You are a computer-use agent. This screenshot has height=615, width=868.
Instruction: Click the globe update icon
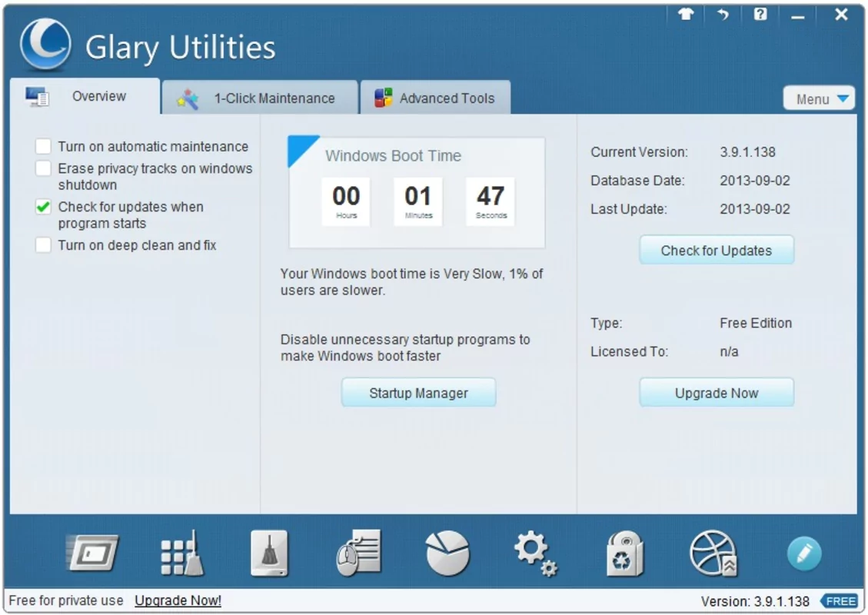(713, 555)
